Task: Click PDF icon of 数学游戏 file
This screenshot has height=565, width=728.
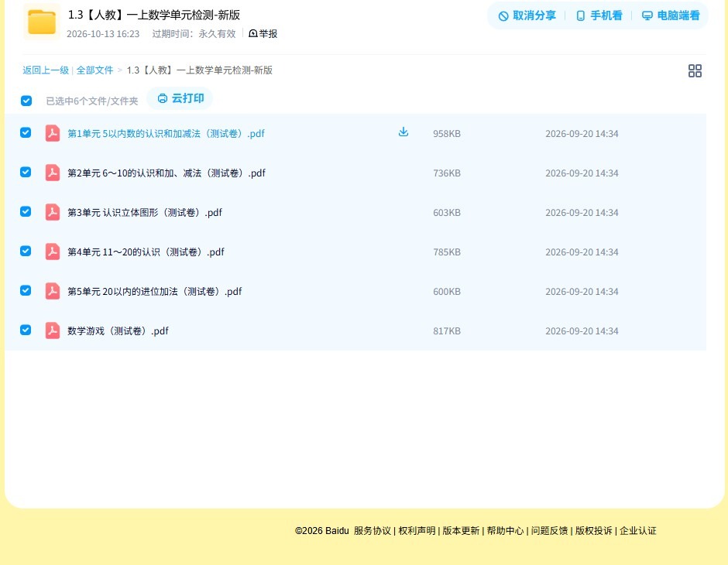Action: click(x=53, y=330)
